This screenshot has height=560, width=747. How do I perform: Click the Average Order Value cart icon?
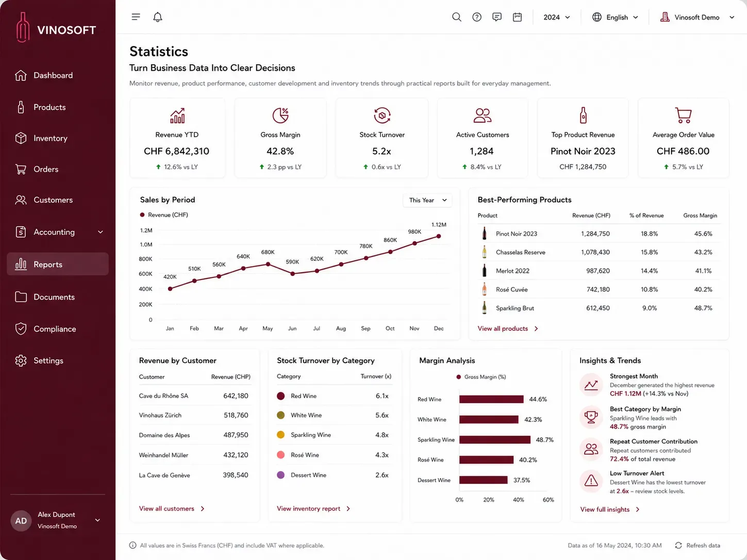pyautogui.click(x=683, y=116)
